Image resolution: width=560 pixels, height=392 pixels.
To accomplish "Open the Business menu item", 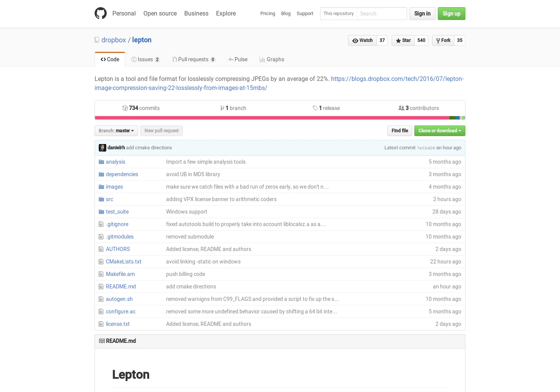I will tap(196, 13).
